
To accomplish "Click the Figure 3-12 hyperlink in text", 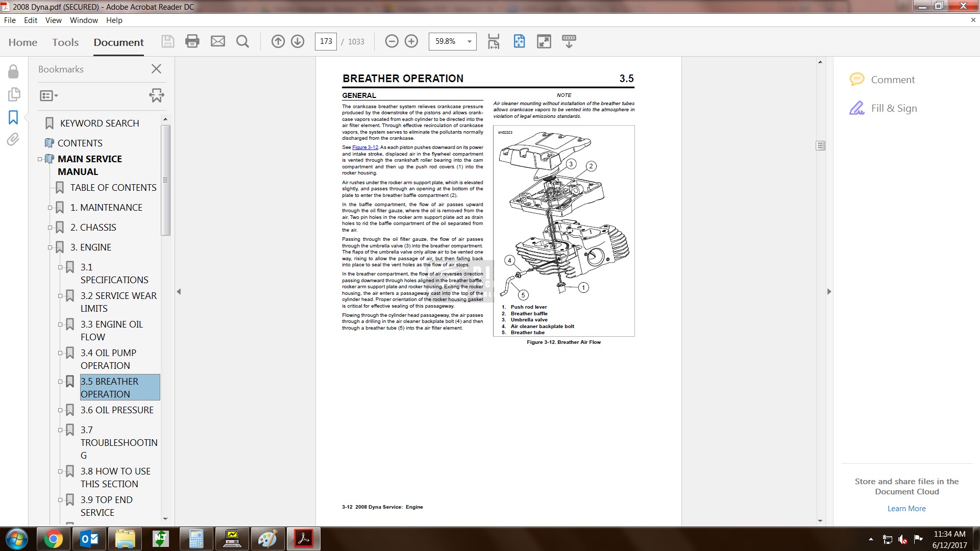I will click(x=365, y=147).
